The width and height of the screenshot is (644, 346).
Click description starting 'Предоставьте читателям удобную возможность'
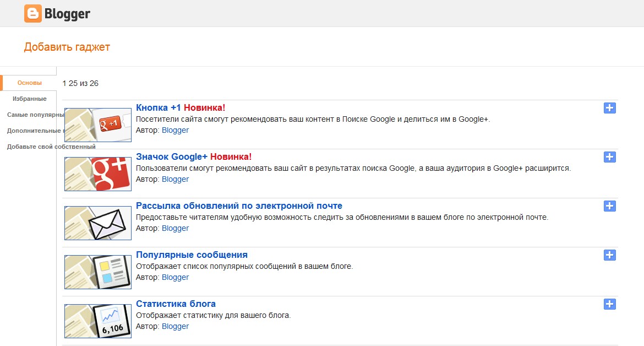pyautogui.click(x=342, y=218)
